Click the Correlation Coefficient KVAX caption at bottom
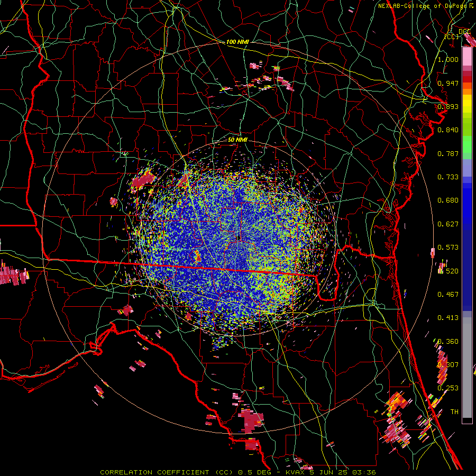This screenshot has width=476, height=476. coord(238,472)
